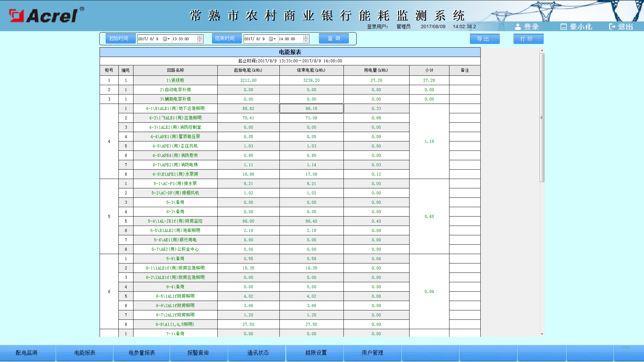Decrease end time with down spinner
This screenshot has width=644, height=362.
click(x=306, y=41)
